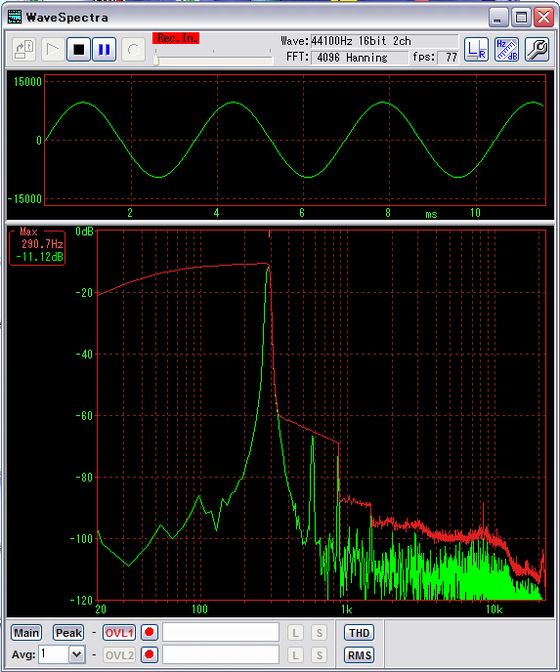Close the WaveSpectra window
This screenshot has width=560, height=672.
pos(544,18)
